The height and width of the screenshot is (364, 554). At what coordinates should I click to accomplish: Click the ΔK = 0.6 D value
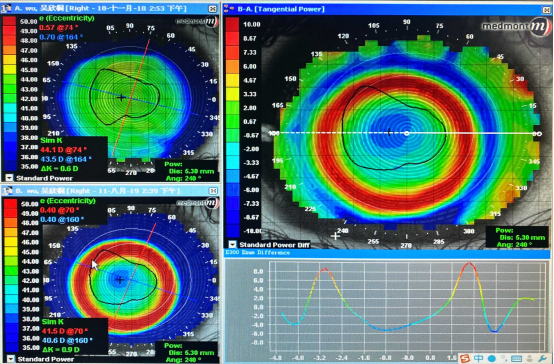click(59, 169)
